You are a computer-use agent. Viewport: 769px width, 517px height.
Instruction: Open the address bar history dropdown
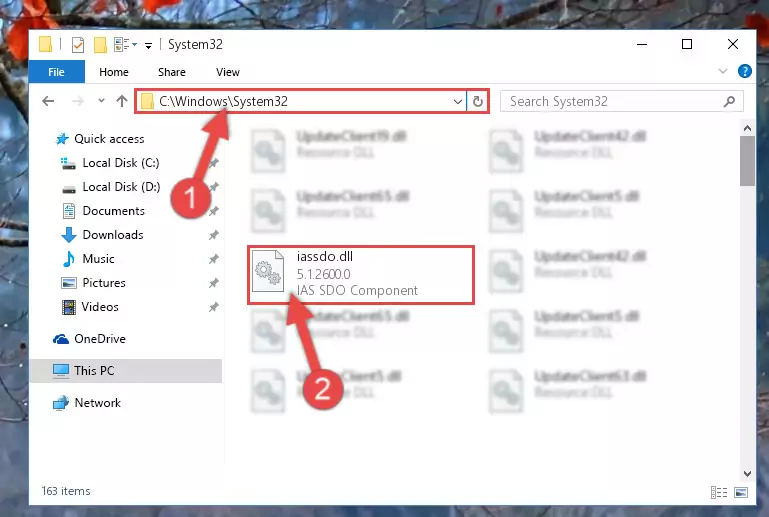458,102
